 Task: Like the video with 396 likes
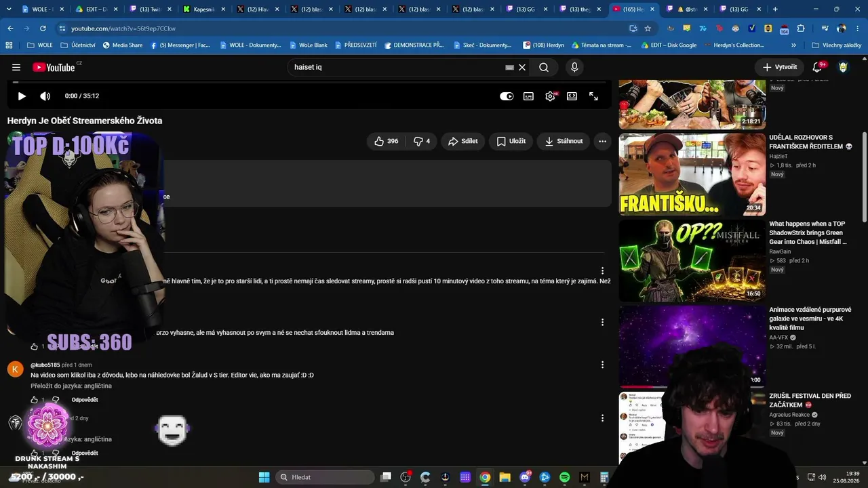[387, 141]
